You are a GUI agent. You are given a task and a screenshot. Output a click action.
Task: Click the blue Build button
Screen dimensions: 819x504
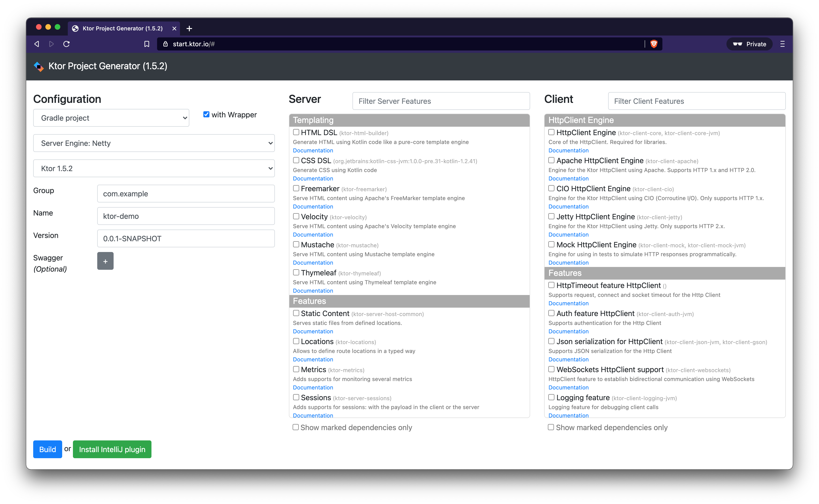pos(48,449)
